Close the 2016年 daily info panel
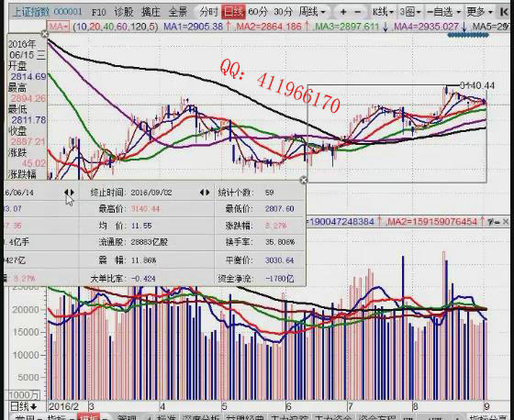Image resolution: width=514 pixels, height=420 pixels. click(45, 34)
